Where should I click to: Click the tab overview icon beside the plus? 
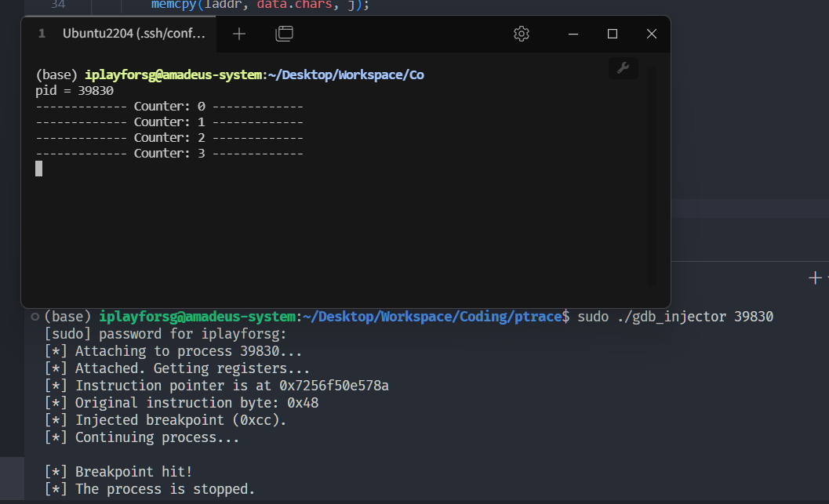tap(285, 34)
